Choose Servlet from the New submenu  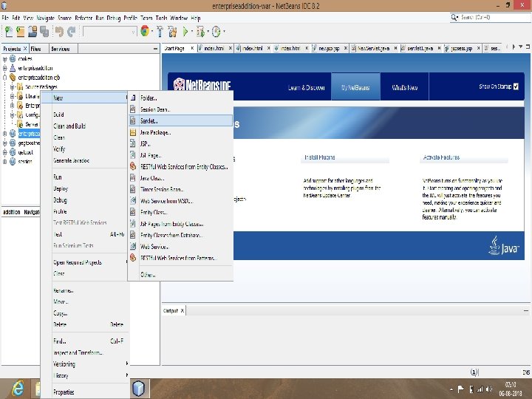click(180, 120)
